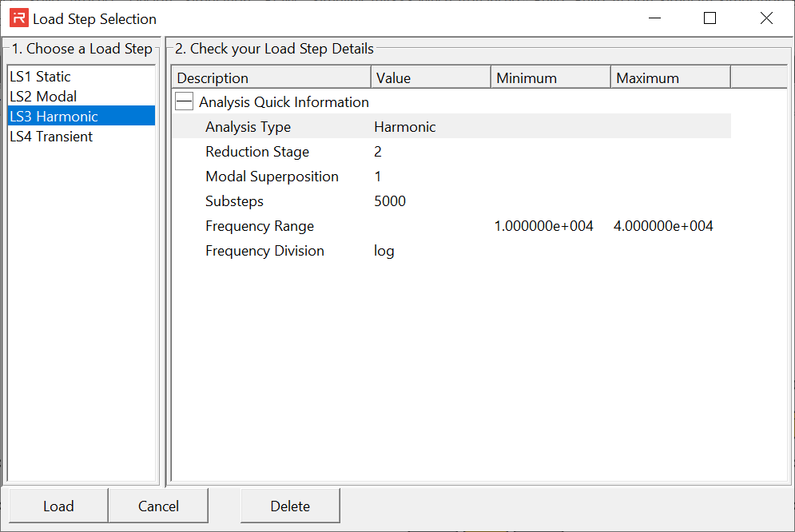
Task: Click the Frequency Division value log
Action: (384, 252)
